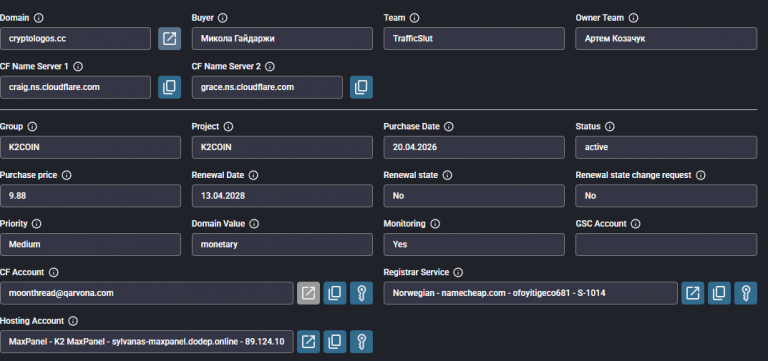Click the Renewal state field showing No
The width and height of the screenshot is (768, 361).
(474, 195)
